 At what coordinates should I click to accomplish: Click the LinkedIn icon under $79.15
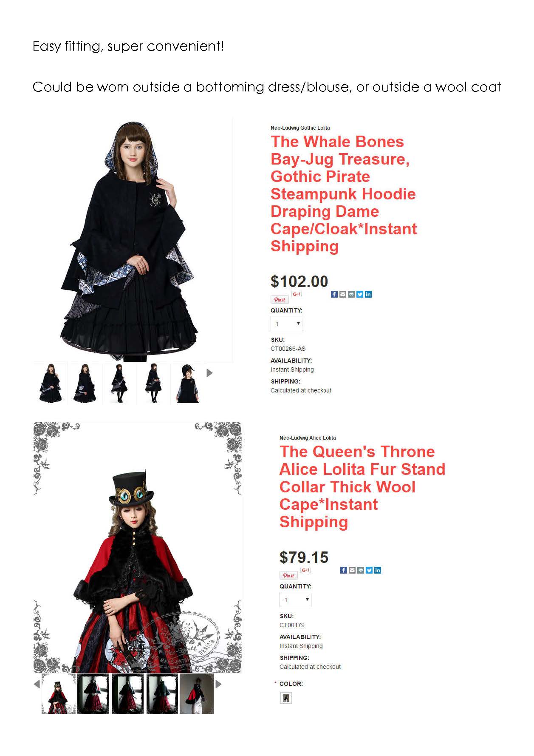click(378, 570)
